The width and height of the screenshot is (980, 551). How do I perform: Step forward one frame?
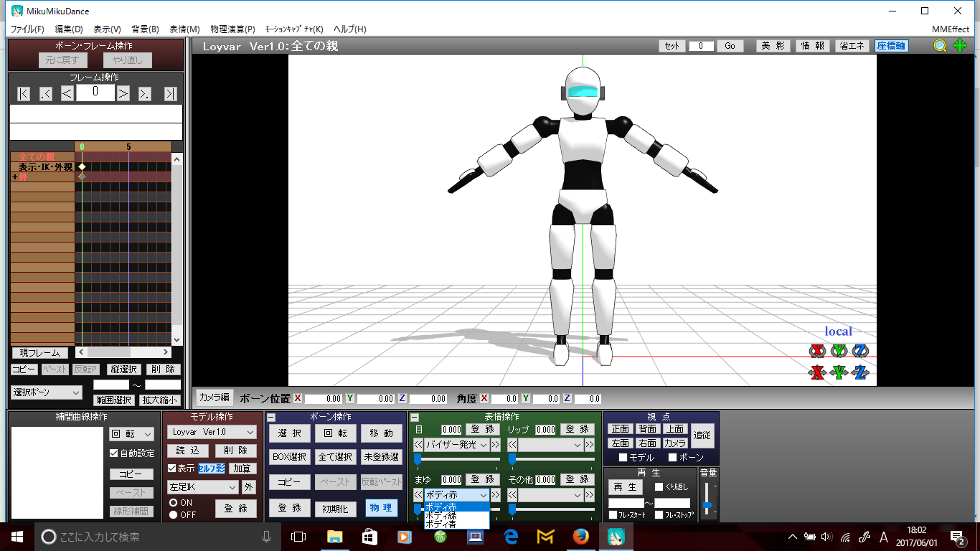(x=123, y=93)
